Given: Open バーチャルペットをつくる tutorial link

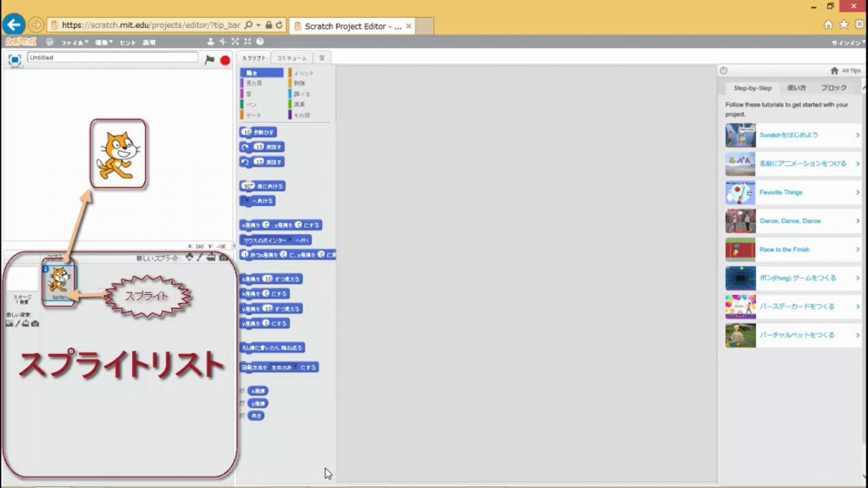Looking at the screenshot, I should (x=797, y=335).
